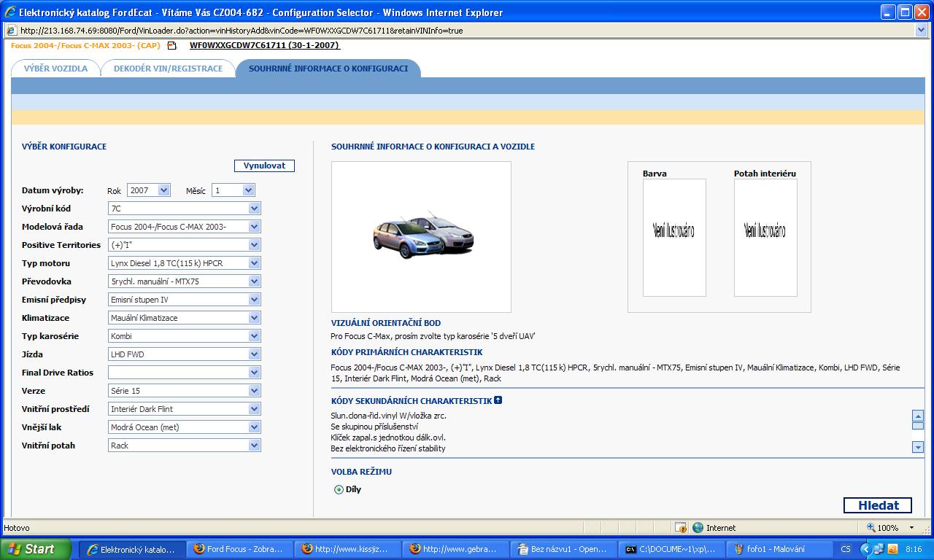Switch to the Výběr vozidla tab
The image size is (934, 560).
point(55,69)
